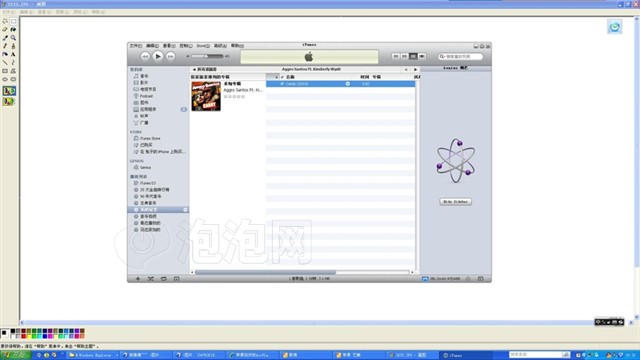Select the Rectangle shape tool in Paint
Viewport: 640px width, 360px height.
tap(5, 71)
